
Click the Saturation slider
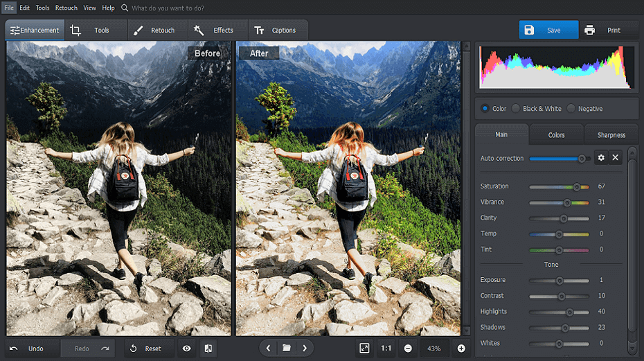pyautogui.click(x=559, y=186)
